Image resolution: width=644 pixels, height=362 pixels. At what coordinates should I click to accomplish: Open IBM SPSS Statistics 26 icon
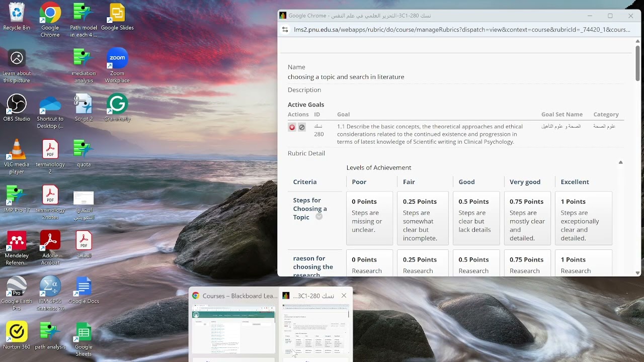pos(50,294)
